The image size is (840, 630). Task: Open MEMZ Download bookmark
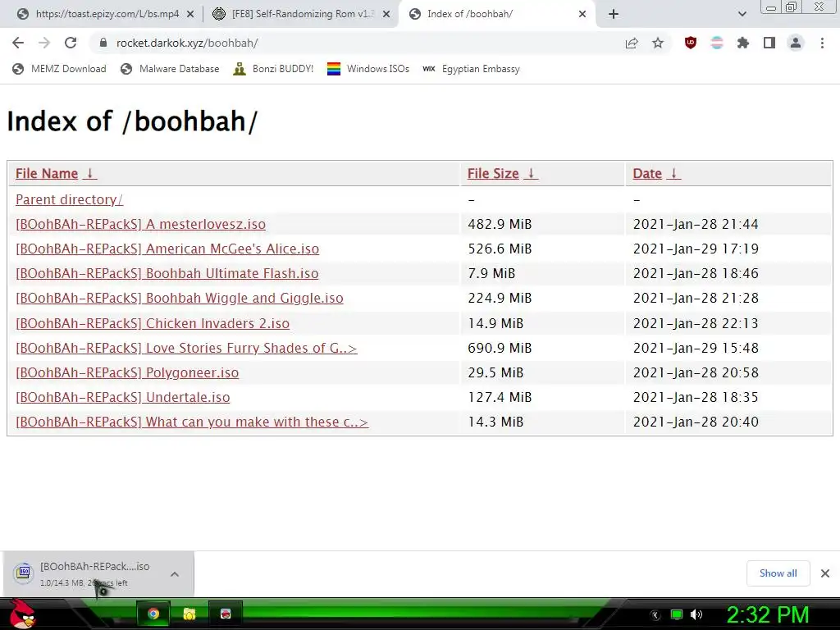59,69
